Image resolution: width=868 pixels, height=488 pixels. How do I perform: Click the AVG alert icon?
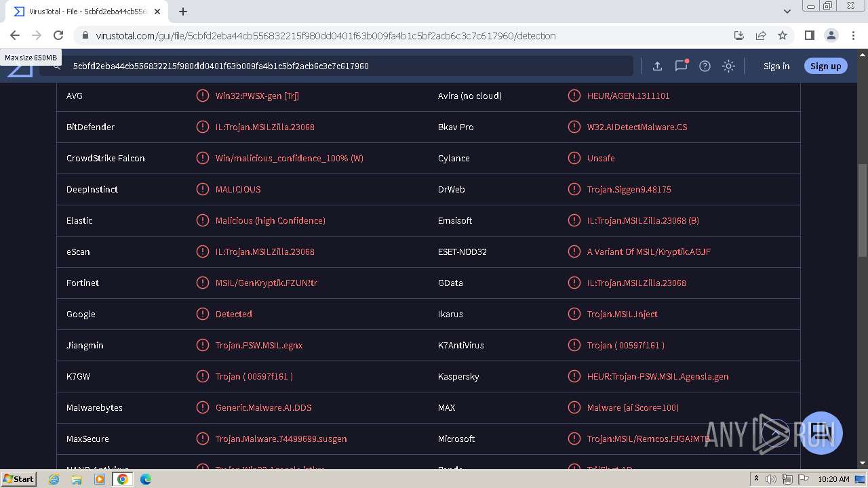(202, 96)
